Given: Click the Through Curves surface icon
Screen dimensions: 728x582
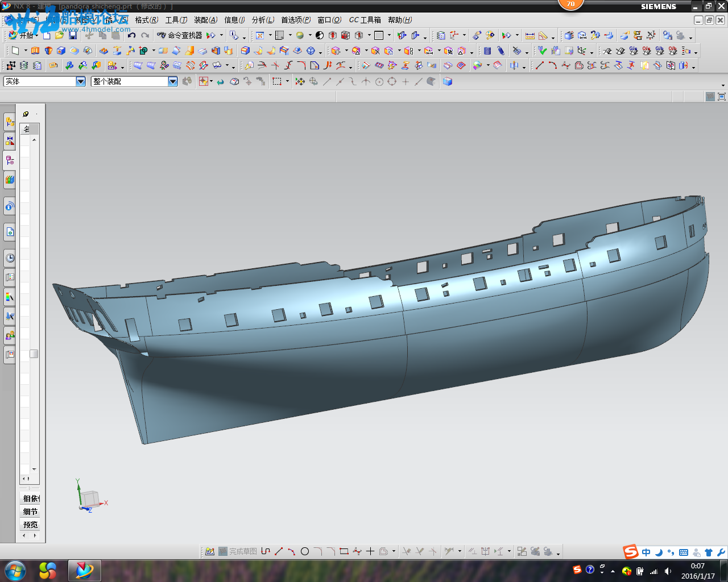Looking at the screenshot, I should tap(151, 66).
